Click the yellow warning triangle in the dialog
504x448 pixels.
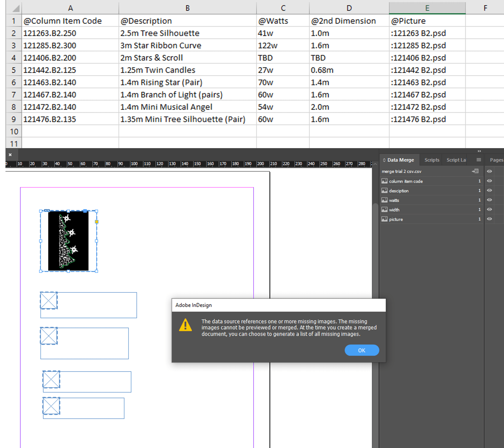[185, 325]
